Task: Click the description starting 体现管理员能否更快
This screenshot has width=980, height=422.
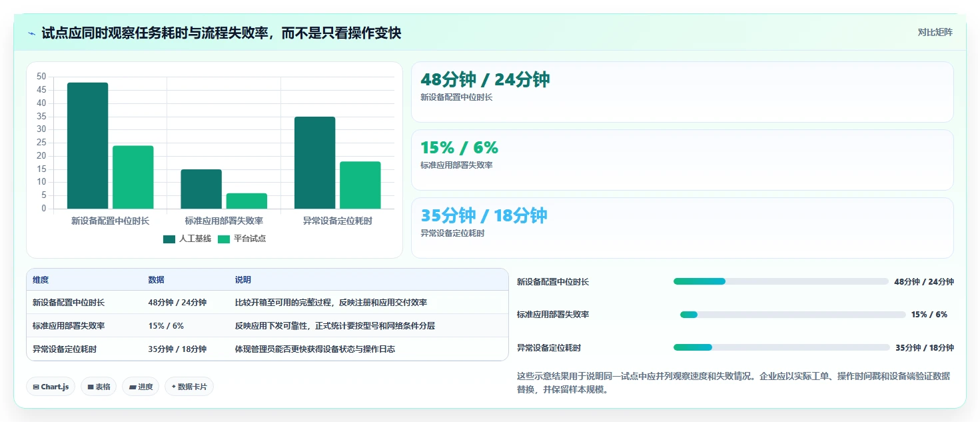Action: pos(315,349)
